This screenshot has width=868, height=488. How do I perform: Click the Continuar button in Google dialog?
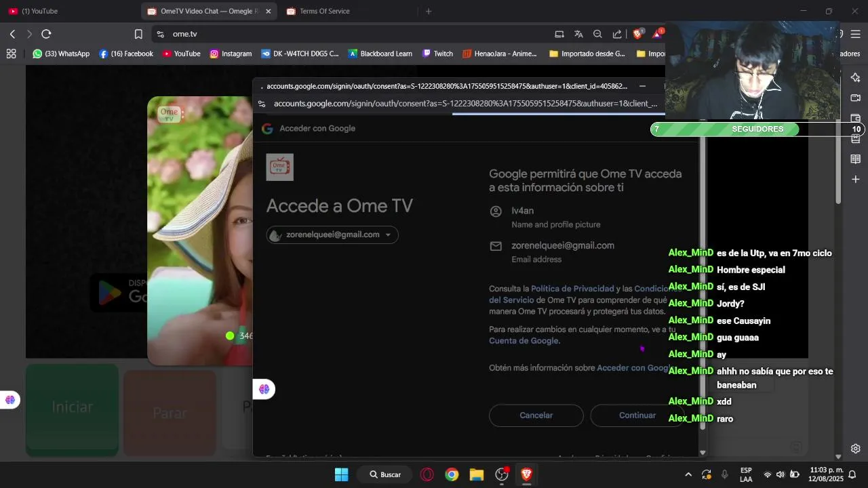pos(637,415)
